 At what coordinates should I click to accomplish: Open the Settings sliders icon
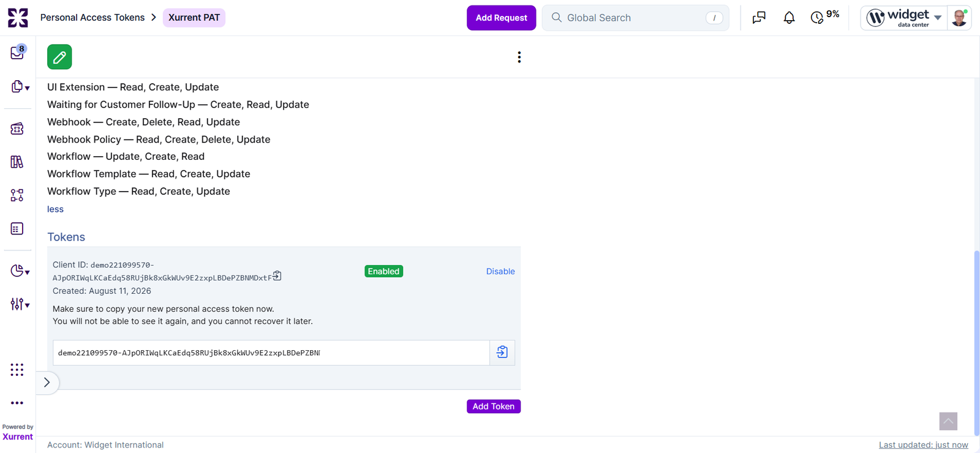tap(17, 304)
